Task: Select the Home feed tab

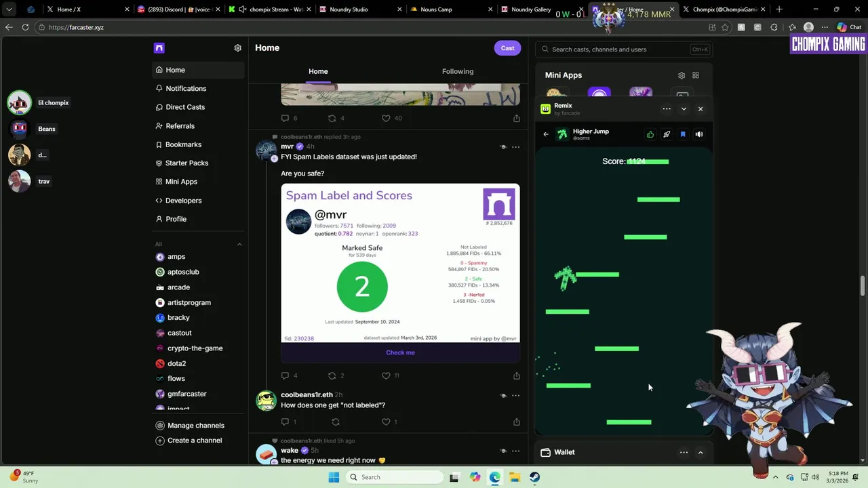Action: 318,71
